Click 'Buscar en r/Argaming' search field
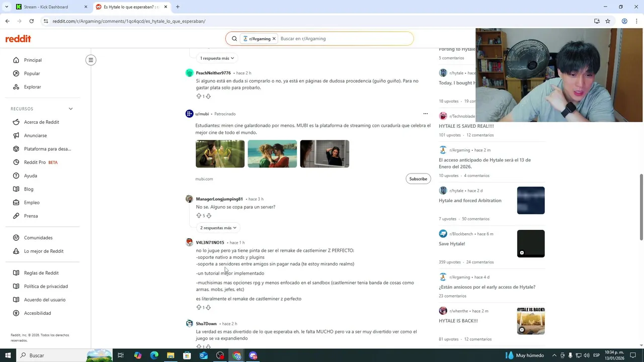The image size is (644, 362). [x=345, y=39]
